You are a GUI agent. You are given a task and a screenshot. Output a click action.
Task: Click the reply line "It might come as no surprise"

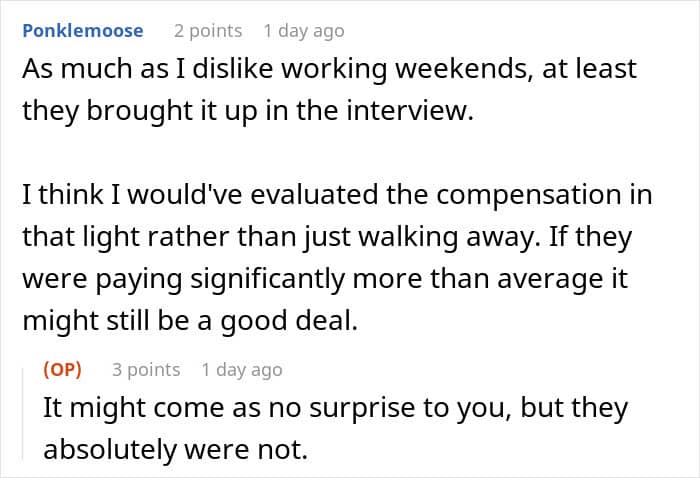[336, 408]
